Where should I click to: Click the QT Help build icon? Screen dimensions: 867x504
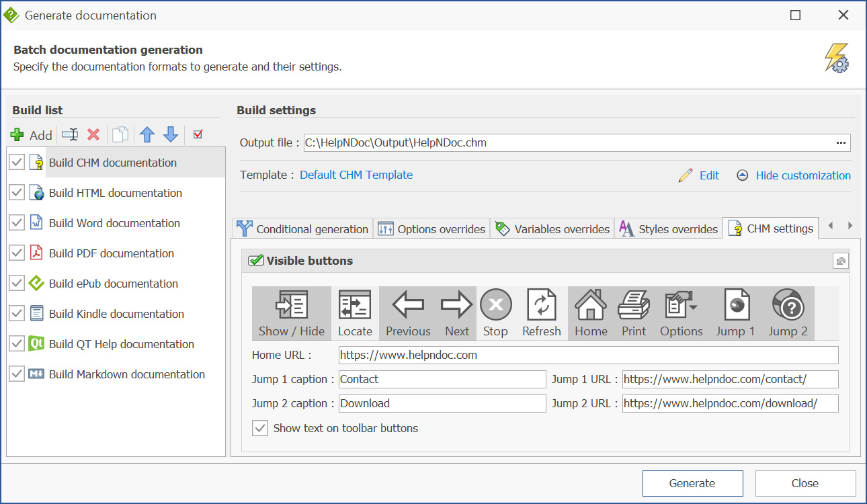point(37,344)
